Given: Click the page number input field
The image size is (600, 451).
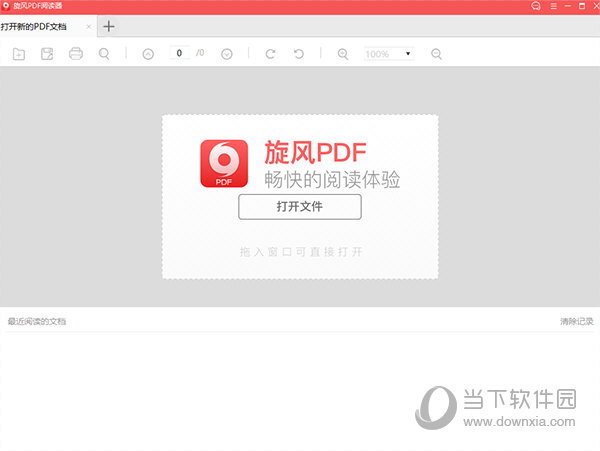Looking at the screenshot, I should [x=179, y=53].
